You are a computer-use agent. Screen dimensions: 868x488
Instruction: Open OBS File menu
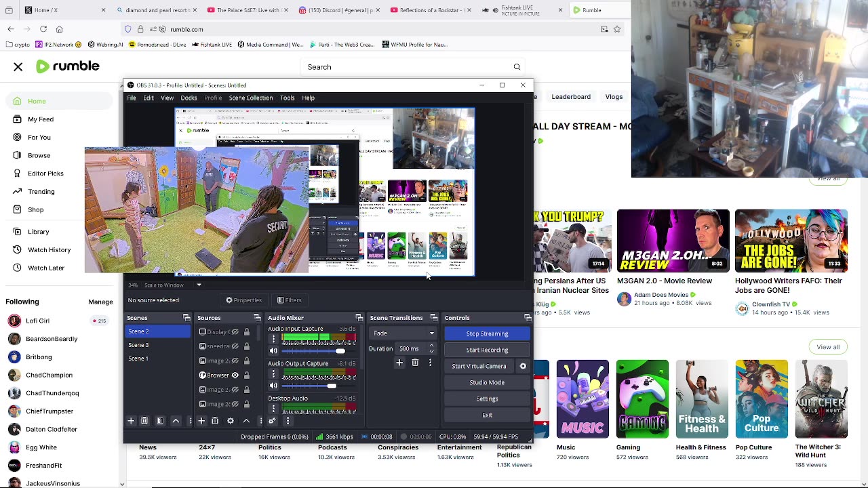tap(132, 98)
